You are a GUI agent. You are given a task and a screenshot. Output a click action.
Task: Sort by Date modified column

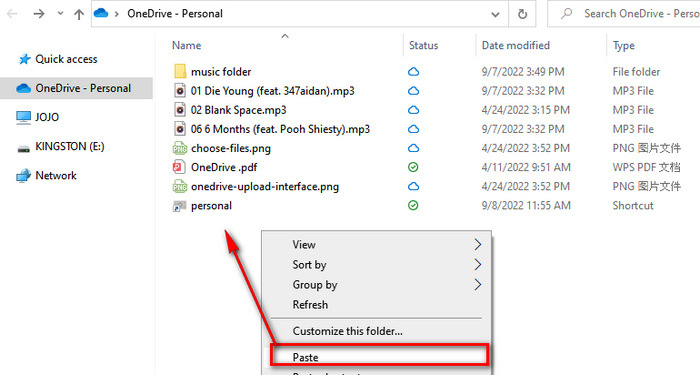(516, 46)
